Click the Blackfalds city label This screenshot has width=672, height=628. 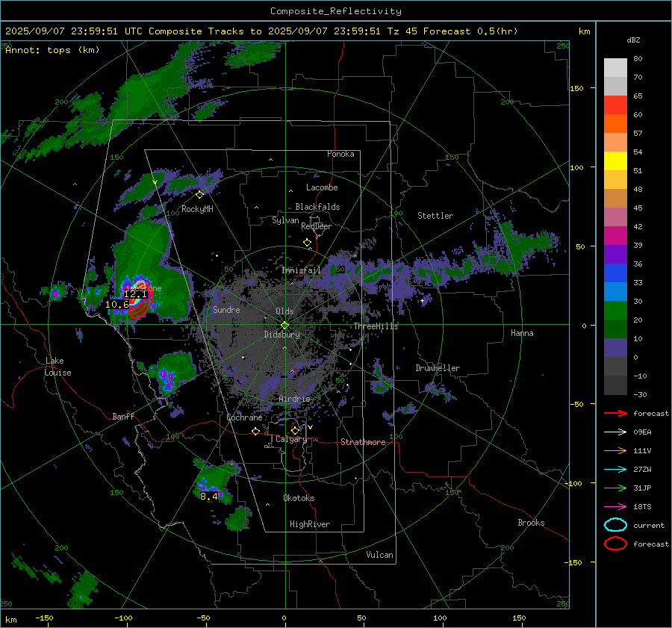pyautogui.click(x=317, y=207)
